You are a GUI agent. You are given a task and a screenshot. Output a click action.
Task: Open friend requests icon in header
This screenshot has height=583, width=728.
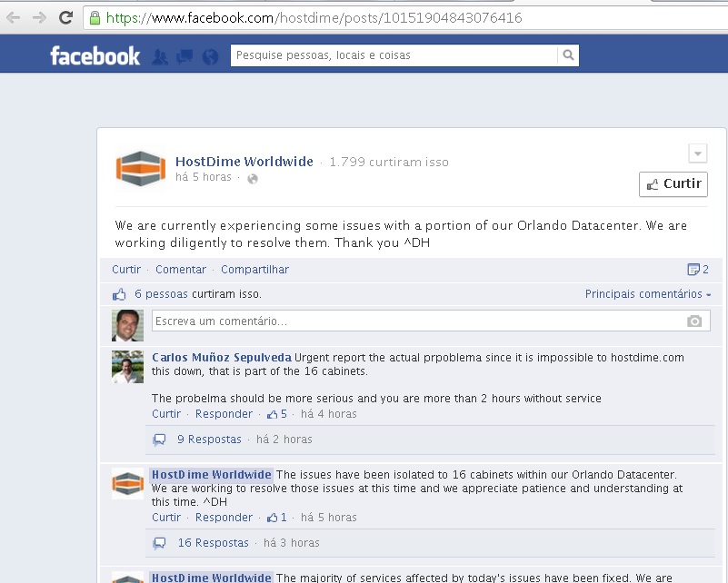(160, 56)
